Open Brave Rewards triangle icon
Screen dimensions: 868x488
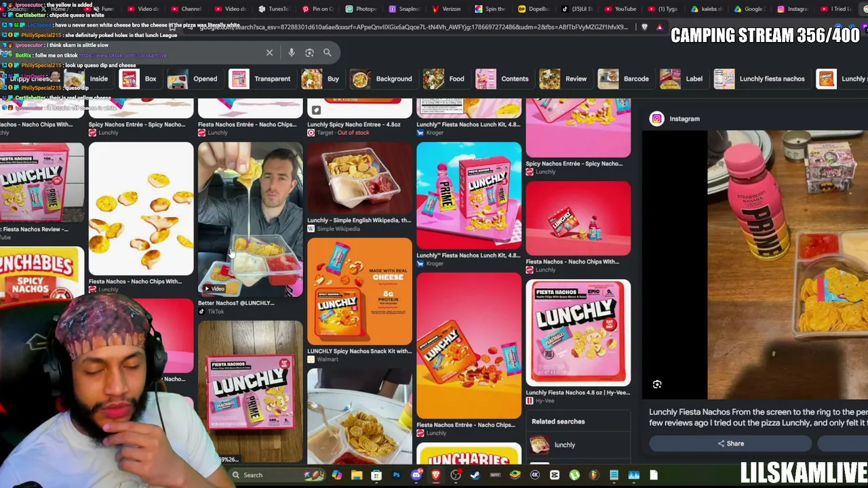coord(659,27)
